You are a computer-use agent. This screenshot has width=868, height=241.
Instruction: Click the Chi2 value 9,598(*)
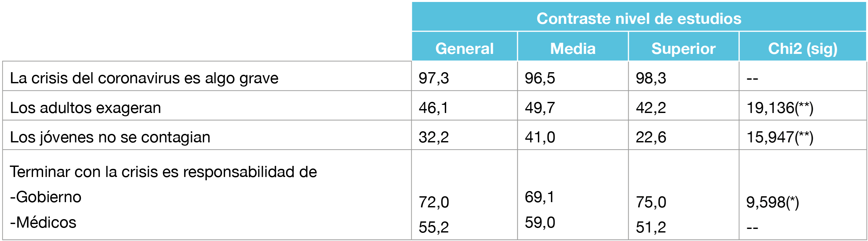(x=772, y=202)
